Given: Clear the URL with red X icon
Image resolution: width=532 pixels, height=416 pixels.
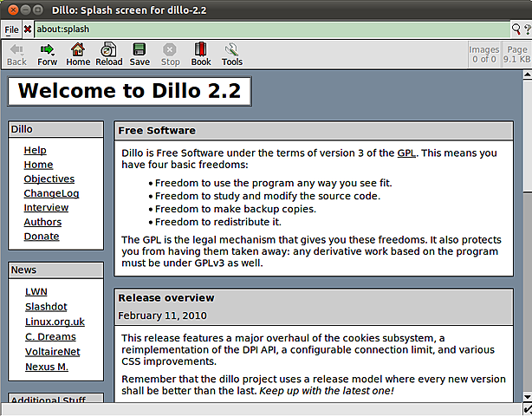Looking at the screenshot, I should 28,29.
